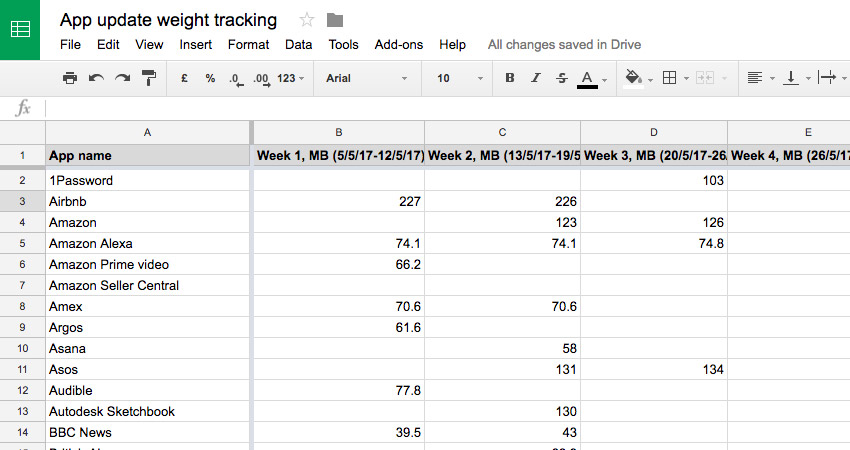
Task: Toggle strikethrough formatting
Action: 562,78
